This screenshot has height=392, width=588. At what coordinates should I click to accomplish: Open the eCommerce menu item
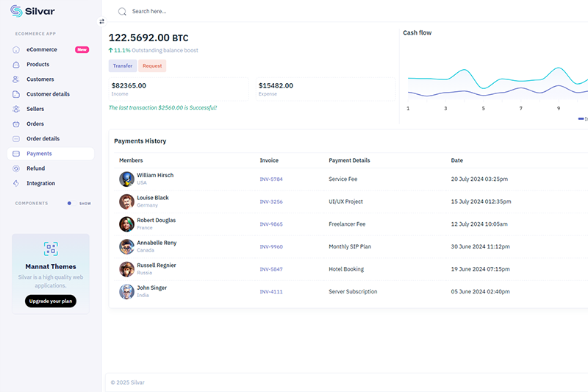click(x=42, y=50)
